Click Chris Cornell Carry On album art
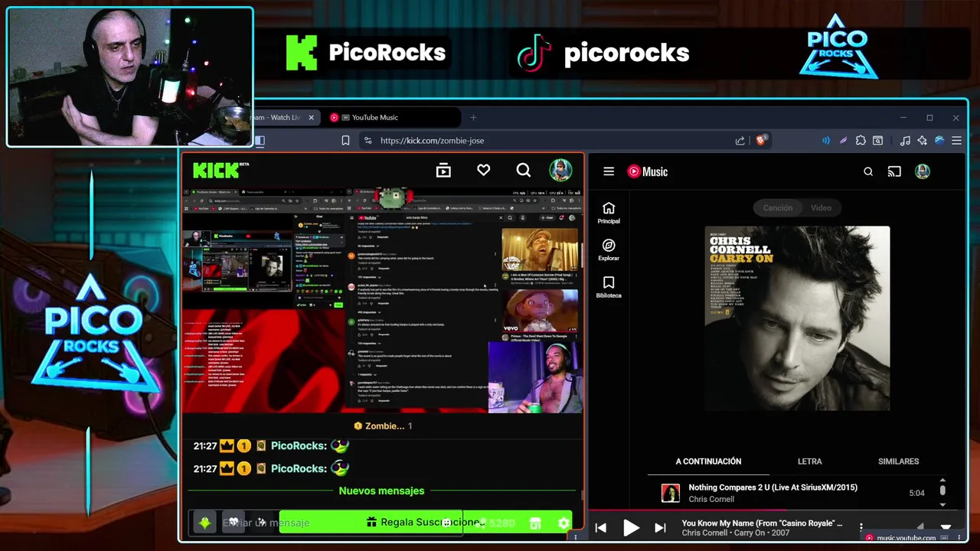 pos(797,318)
